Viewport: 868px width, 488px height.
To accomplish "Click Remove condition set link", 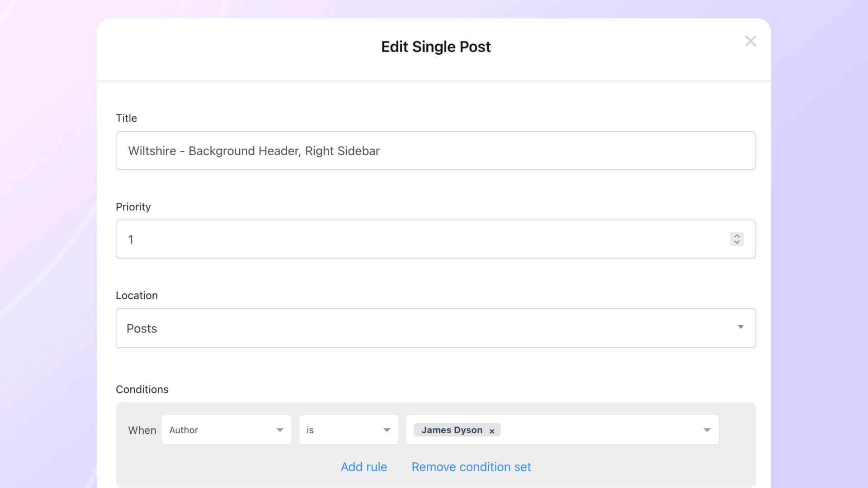I will 471,467.
